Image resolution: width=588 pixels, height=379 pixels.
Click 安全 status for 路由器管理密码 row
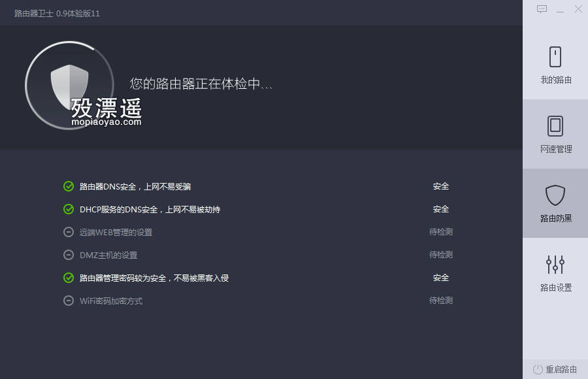coord(441,278)
